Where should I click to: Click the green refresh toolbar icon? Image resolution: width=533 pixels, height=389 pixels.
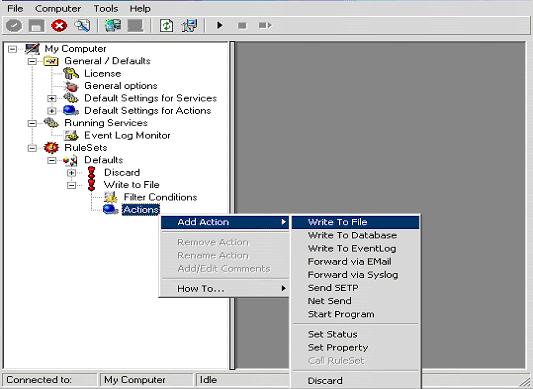coord(166,26)
